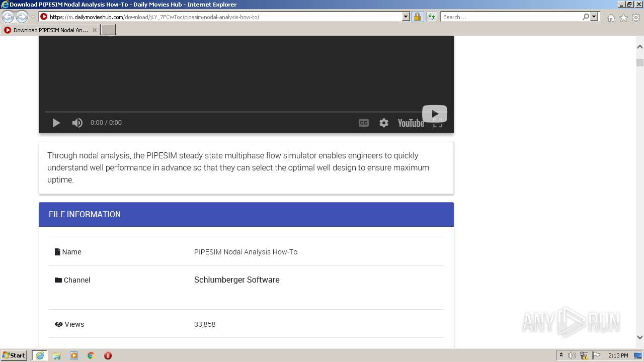Click the Internet Explorer back arrow
Viewport: 644px width, 362px height.
8,17
